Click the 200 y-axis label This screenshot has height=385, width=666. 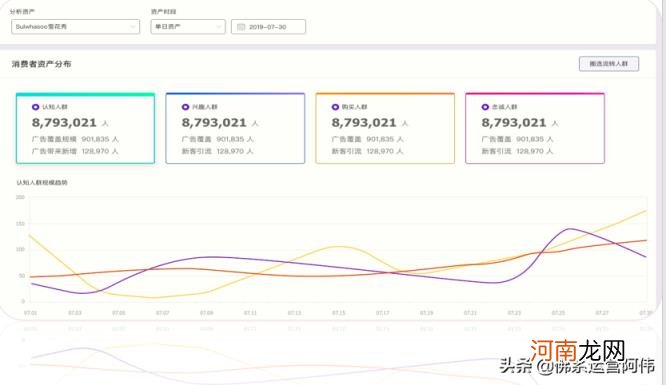click(20, 197)
